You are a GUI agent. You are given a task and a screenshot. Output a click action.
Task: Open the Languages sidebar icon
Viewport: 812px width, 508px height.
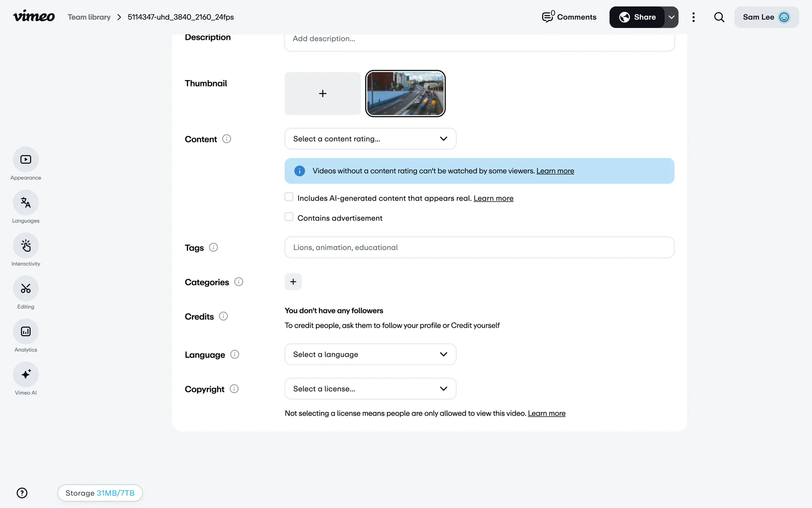[x=26, y=203]
